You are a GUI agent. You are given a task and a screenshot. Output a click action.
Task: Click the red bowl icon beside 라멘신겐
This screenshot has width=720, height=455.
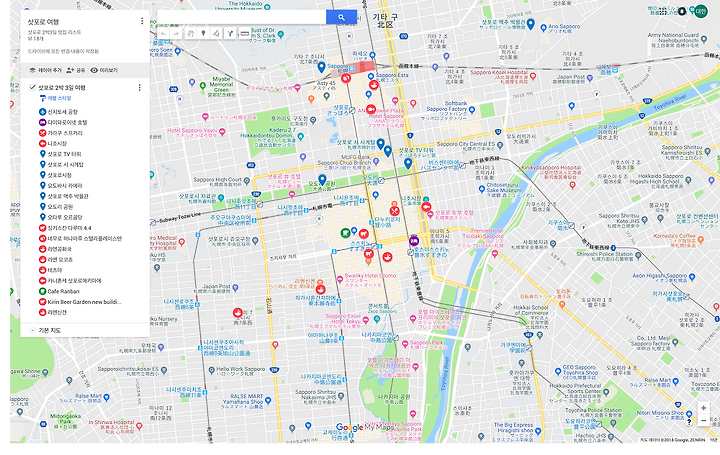click(x=42, y=312)
